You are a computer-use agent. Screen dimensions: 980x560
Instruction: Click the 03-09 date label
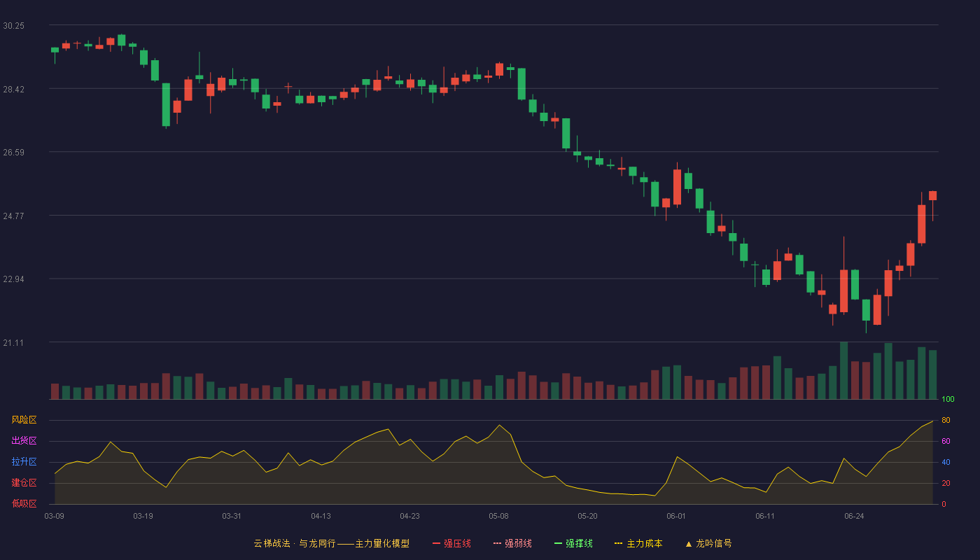(54, 517)
